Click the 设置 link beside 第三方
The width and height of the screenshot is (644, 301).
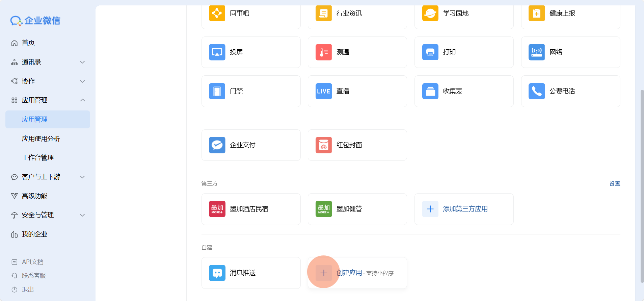point(614,184)
